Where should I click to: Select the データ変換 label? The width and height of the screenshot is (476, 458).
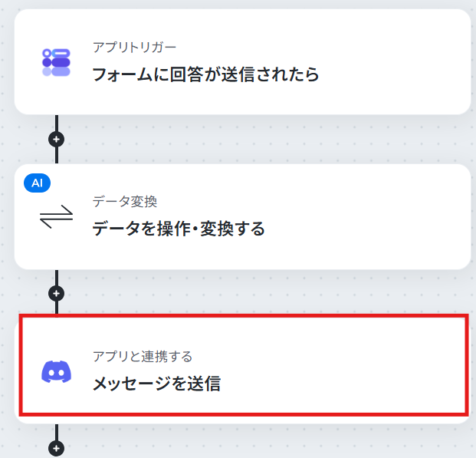(x=125, y=202)
